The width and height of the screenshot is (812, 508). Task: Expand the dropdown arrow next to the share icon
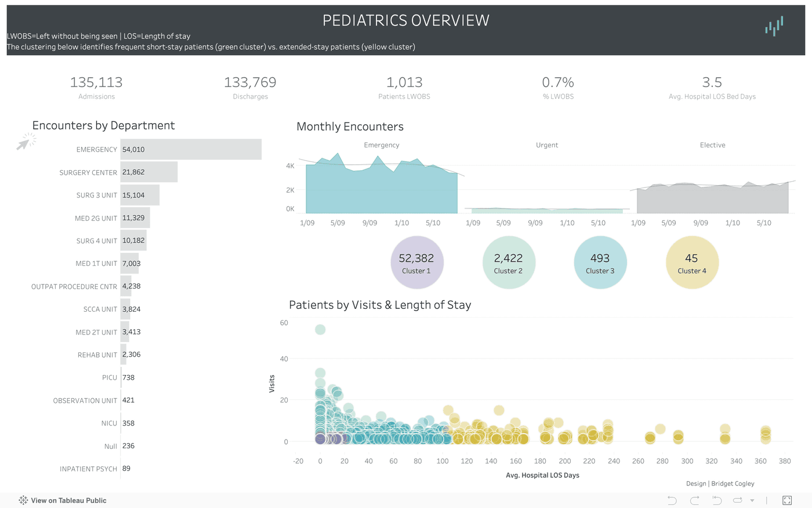pyautogui.click(x=752, y=500)
